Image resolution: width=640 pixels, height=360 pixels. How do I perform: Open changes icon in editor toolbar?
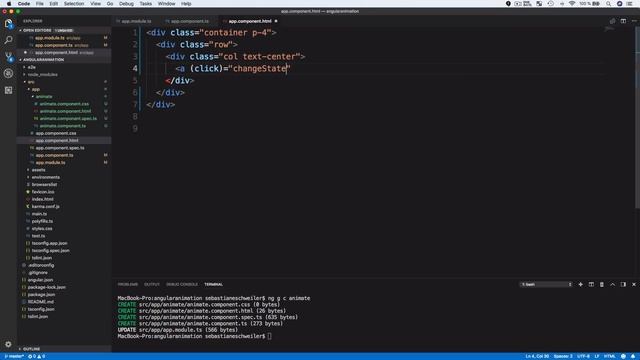(612, 21)
